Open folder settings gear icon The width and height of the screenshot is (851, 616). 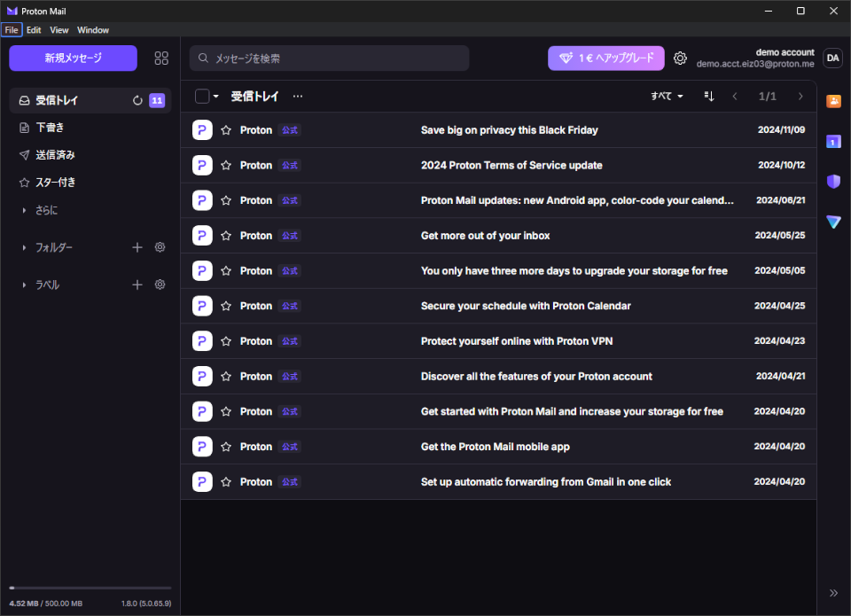point(160,247)
